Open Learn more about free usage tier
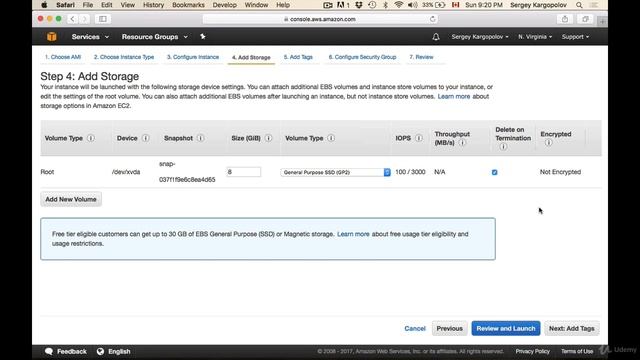Image resolution: width=640 pixels, height=360 pixels. point(353,234)
